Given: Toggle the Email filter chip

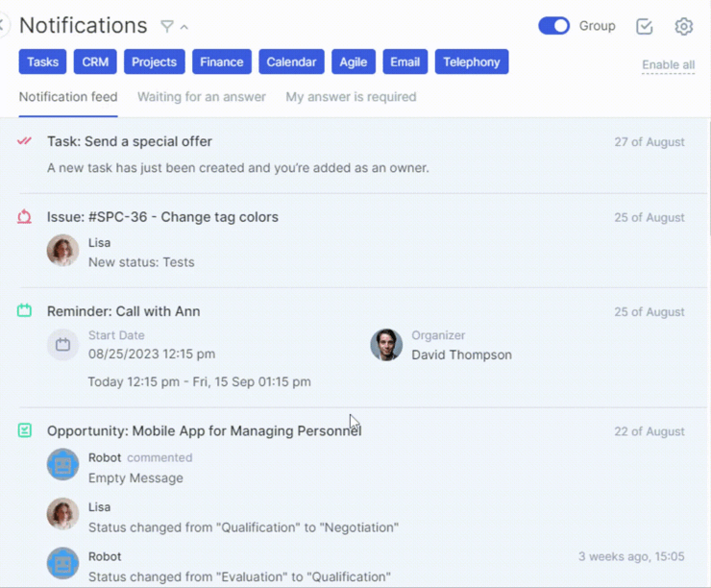Looking at the screenshot, I should pyautogui.click(x=405, y=61).
